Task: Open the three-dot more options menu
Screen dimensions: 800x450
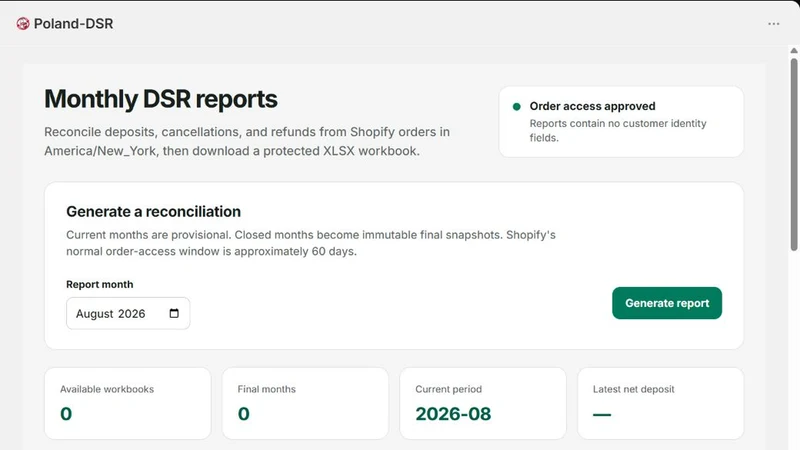Action: [x=773, y=23]
